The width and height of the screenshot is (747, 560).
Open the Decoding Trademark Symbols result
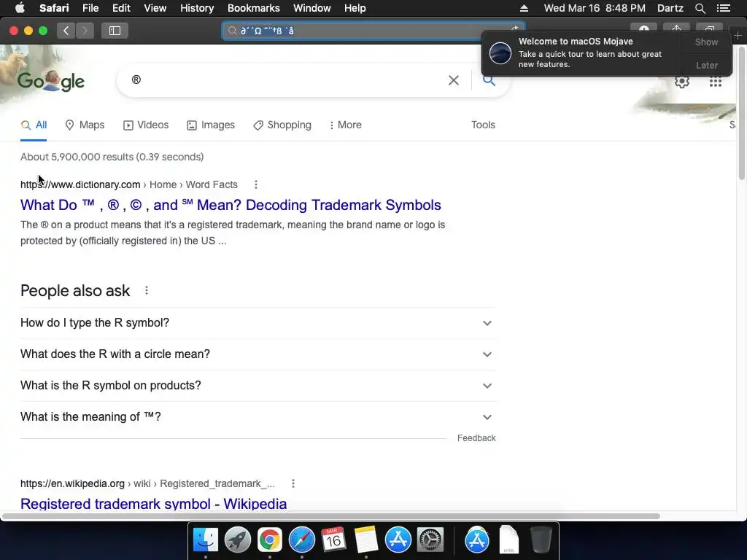click(x=231, y=205)
